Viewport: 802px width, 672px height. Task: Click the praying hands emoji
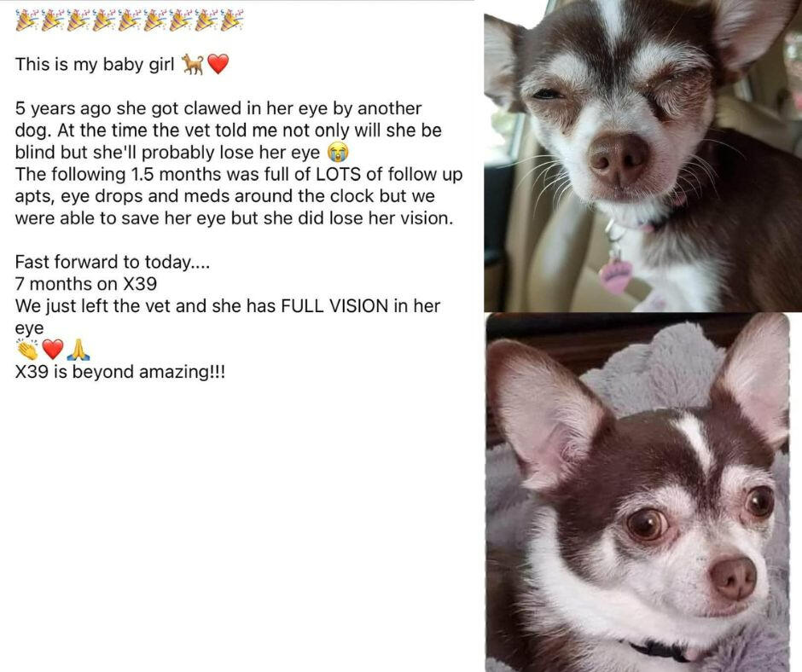tap(78, 350)
